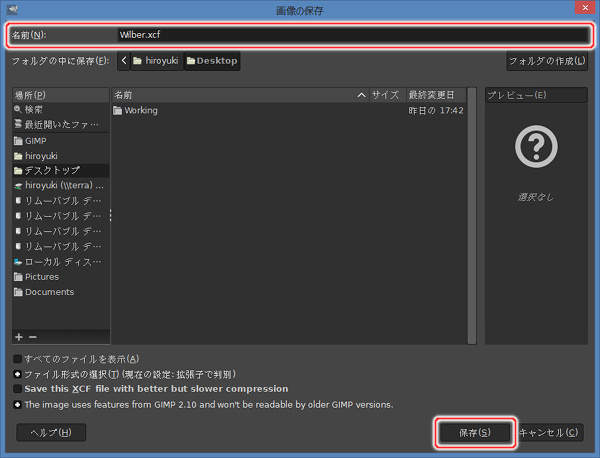Select Documents in places sidebar
The image size is (600, 458).
(x=61, y=292)
